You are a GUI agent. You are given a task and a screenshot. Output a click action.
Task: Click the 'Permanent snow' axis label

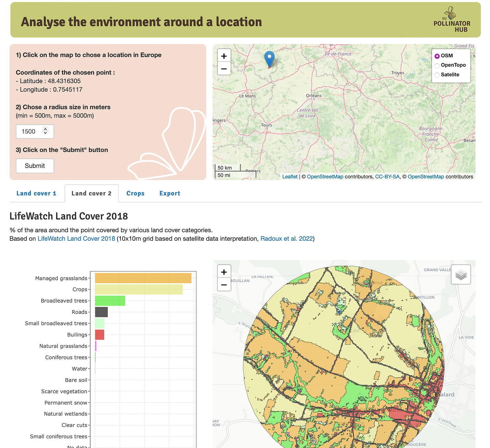(66, 403)
